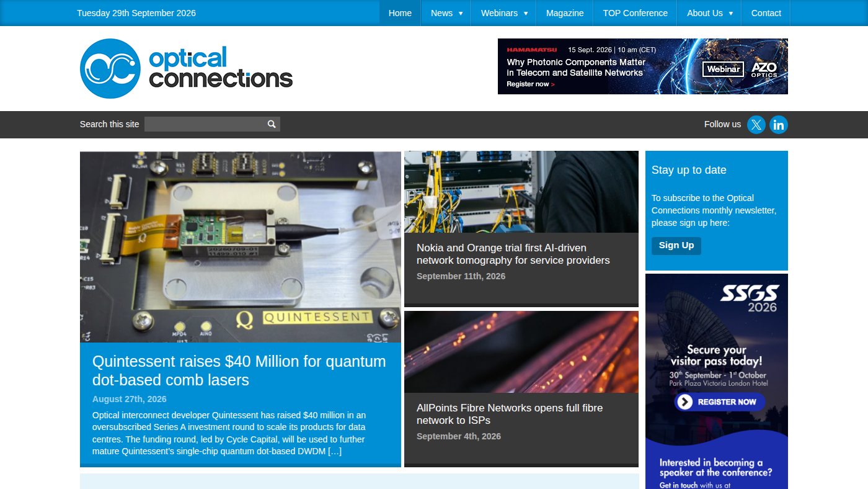Open Quintessent raises $40 Million headline
868x489 pixels.
(239, 370)
